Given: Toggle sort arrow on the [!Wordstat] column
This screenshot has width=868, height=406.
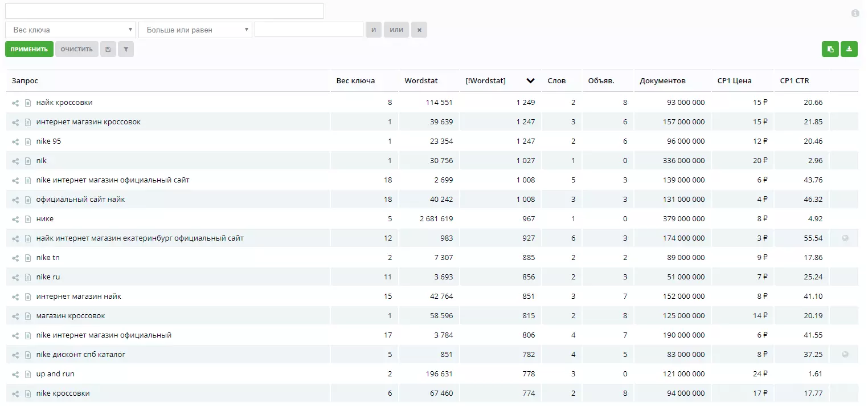Looking at the screenshot, I should pos(530,81).
